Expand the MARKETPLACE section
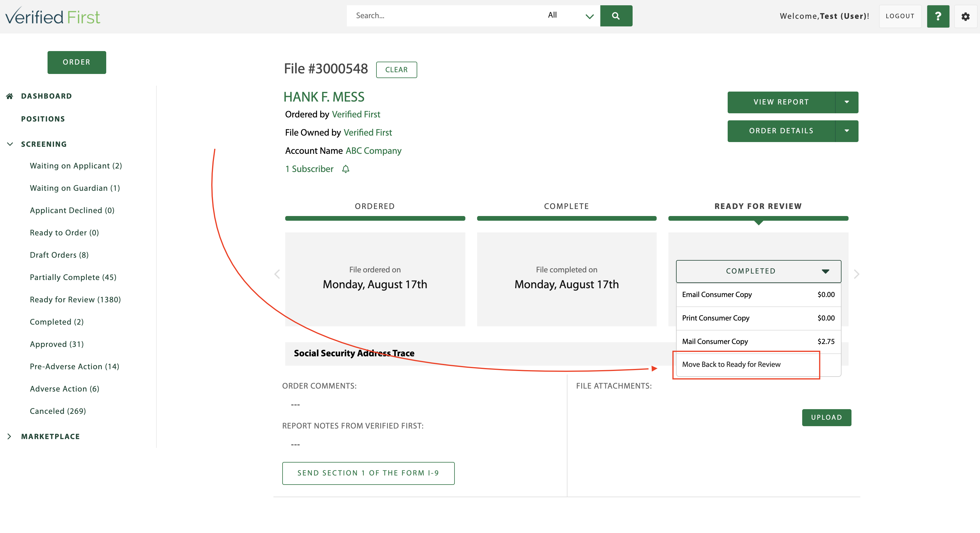The height and width of the screenshot is (533, 980). click(x=9, y=436)
